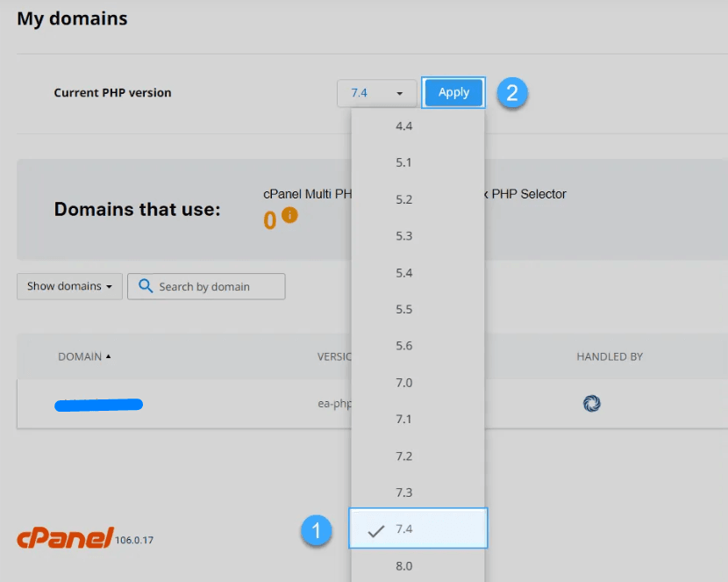Click the blue numbered badge 1
This screenshot has height=582, width=728.
click(317, 530)
